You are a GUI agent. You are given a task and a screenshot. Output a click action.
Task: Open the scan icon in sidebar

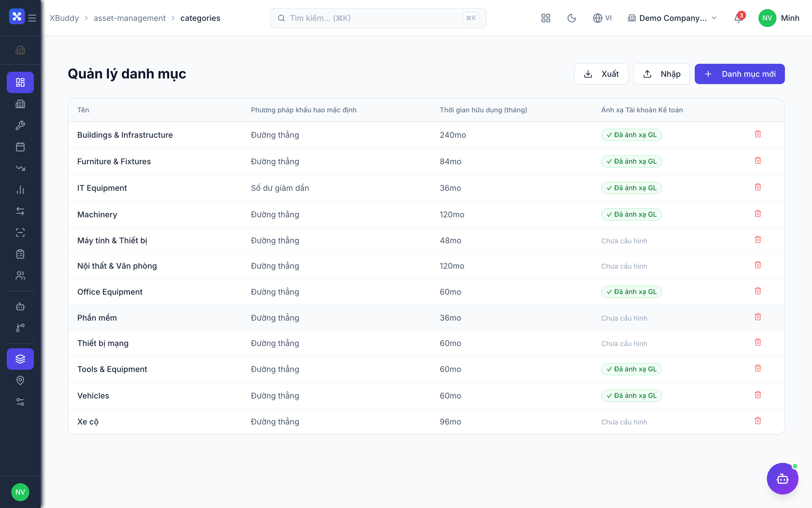pyautogui.click(x=20, y=233)
